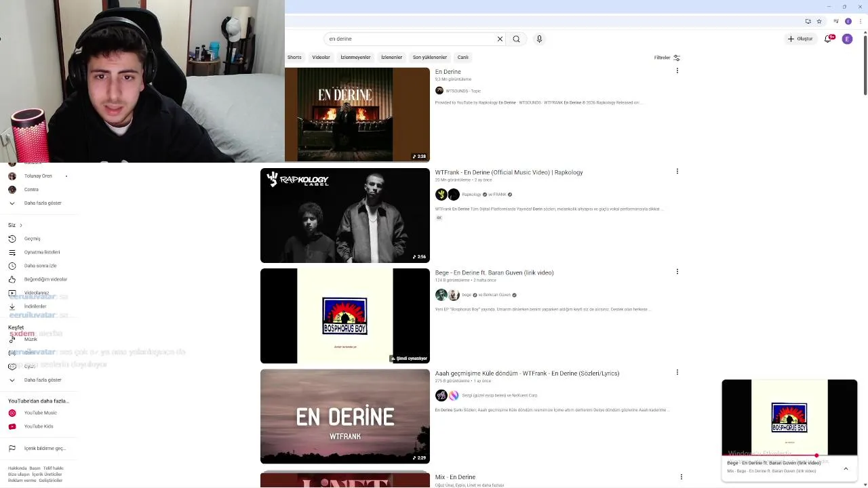Click the Rapkology channel avatar
This screenshot has height=488, width=868.
click(441, 195)
